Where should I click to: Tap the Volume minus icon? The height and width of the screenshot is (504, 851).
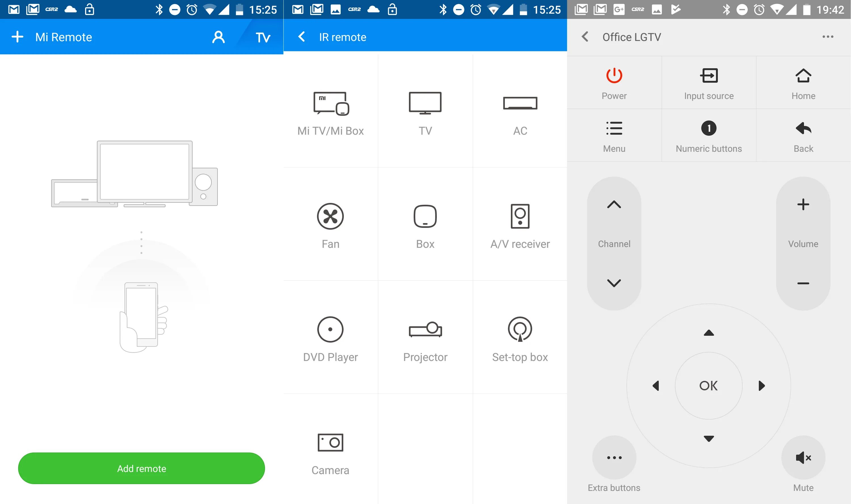803,283
